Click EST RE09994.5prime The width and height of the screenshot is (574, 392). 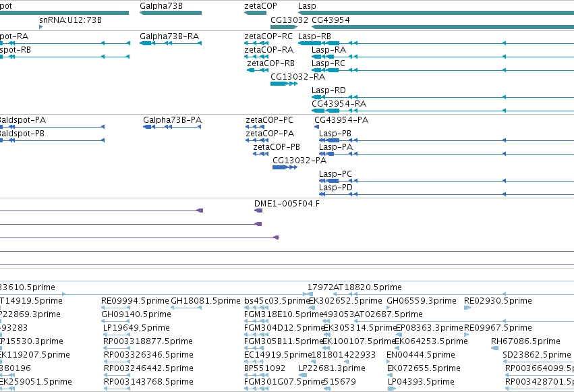pos(135,301)
